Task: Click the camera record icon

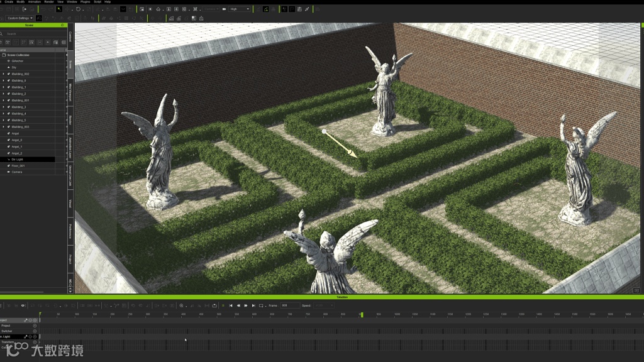Action: (x=224, y=9)
